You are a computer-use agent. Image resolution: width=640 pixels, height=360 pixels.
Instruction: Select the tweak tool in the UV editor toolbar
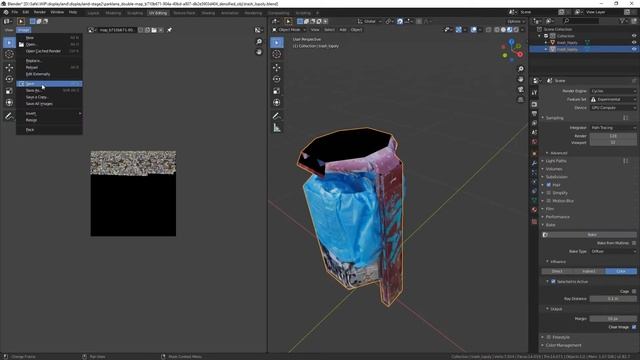pyautogui.click(x=9, y=42)
